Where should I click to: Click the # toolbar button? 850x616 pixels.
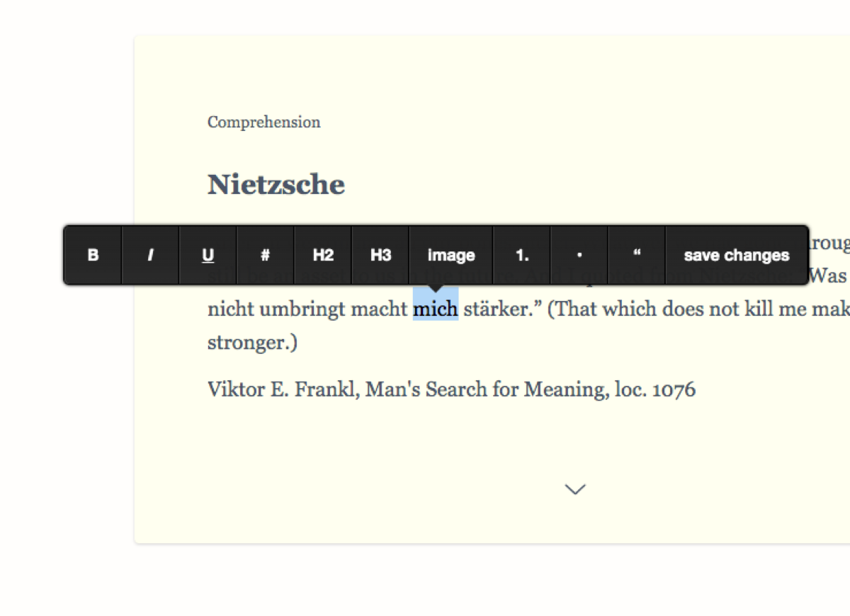tap(265, 255)
